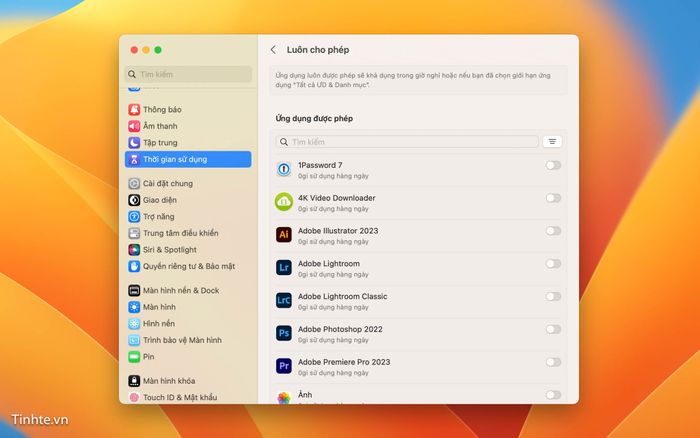Viewport: 700px width, 438px height.
Task: Click the Trình bảo vệ Màn hình icon
Action: click(134, 340)
